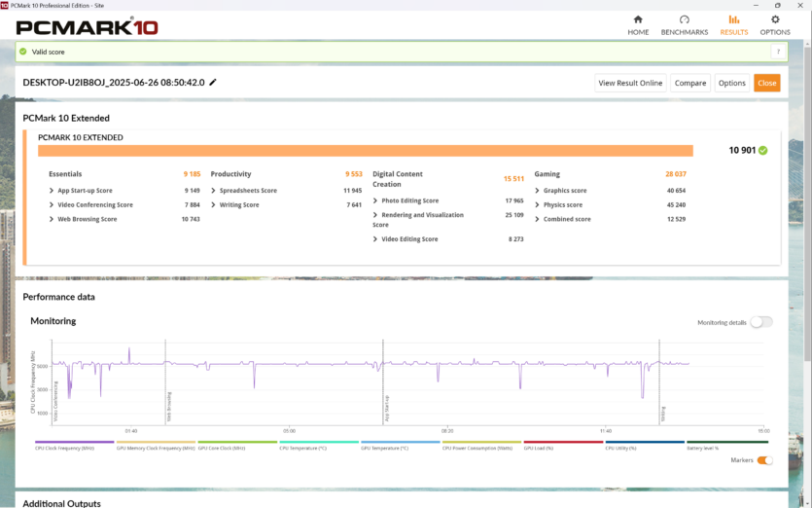This screenshot has height=508, width=812.
Task: Click the pencil icon to rename result
Action: (x=213, y=83)
